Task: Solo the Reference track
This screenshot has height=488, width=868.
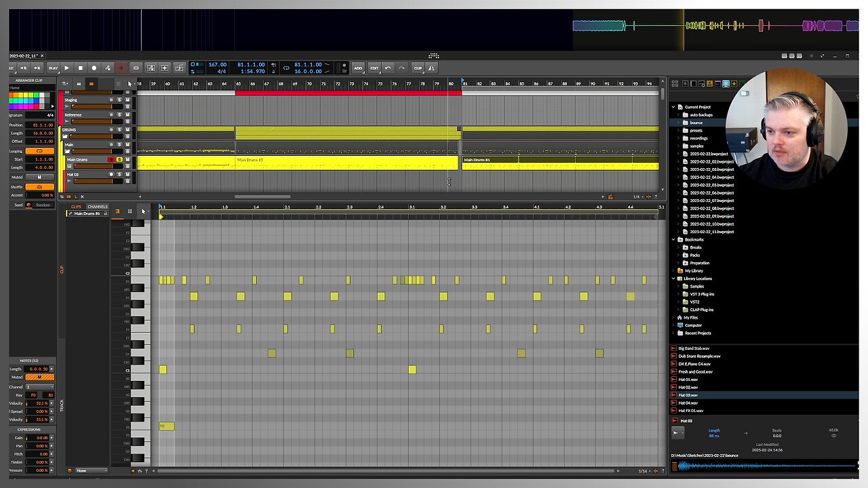Action: [x=119, y=115]
